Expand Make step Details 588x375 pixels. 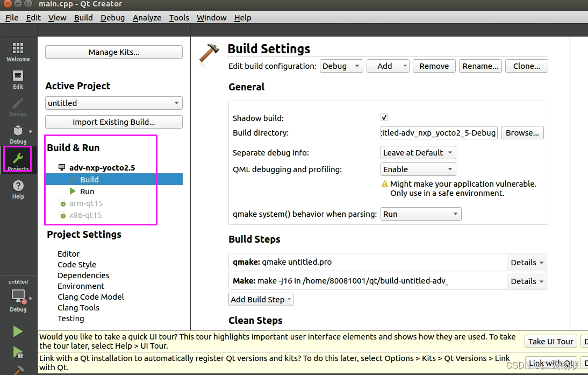point(527,281)
